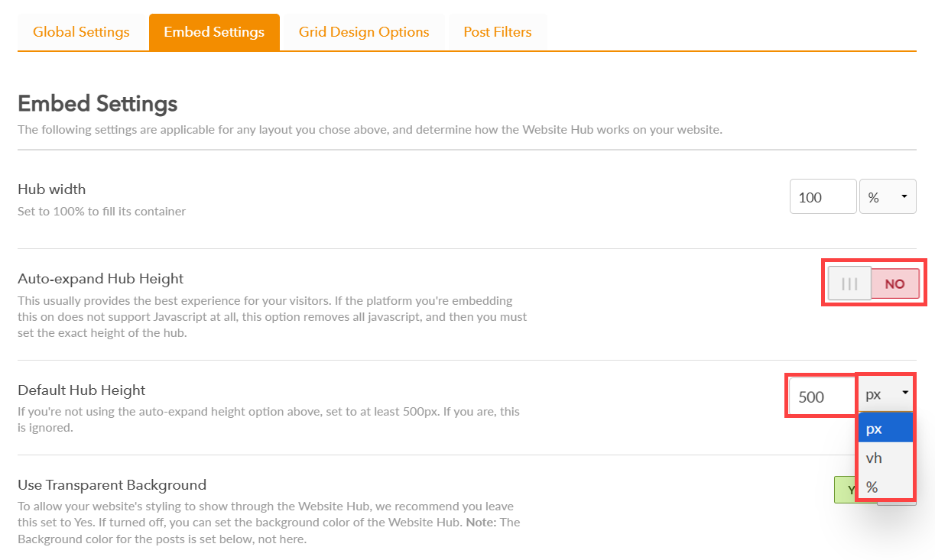Focus the Default Hub Height field showing 500
The height and width of the screenshot is (560, 935).
(821, 397)
